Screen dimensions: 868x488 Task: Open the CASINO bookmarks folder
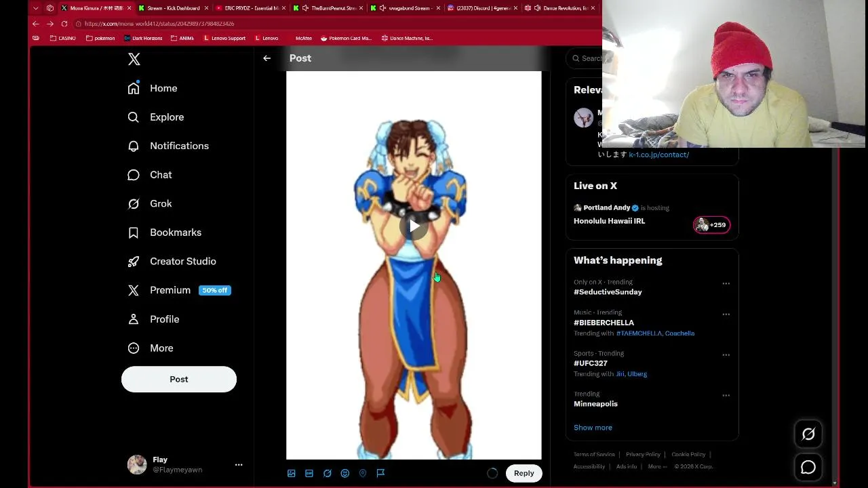[x=63, y=39]
